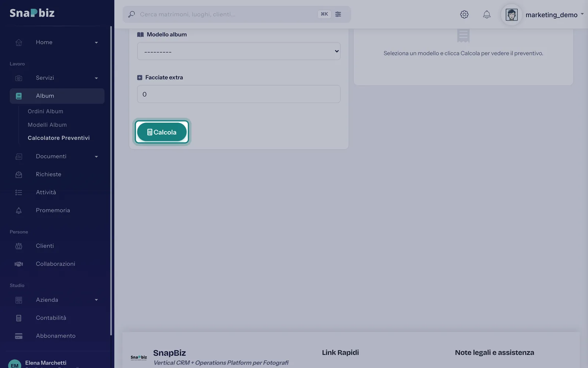Image resolution: width=588 pixels, height=368 pixels.
Task: Expand the Home menu arrow
Action: pos(96,43)
